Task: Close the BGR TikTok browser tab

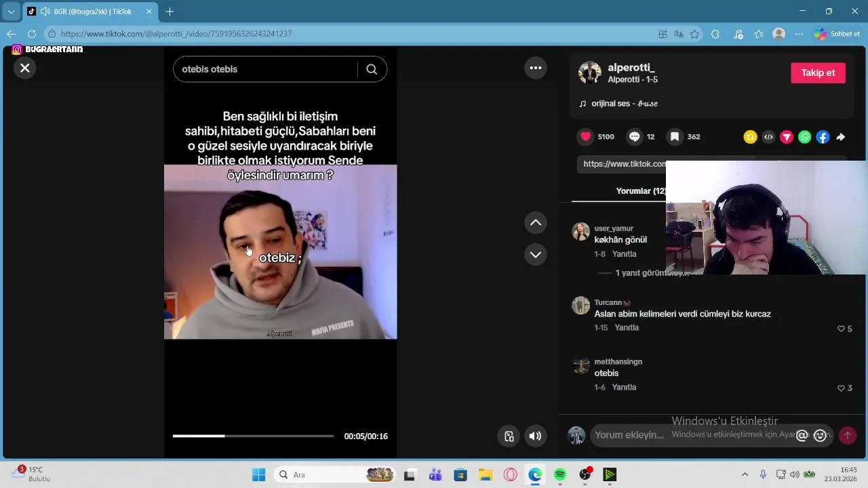Action: (149, 12)
